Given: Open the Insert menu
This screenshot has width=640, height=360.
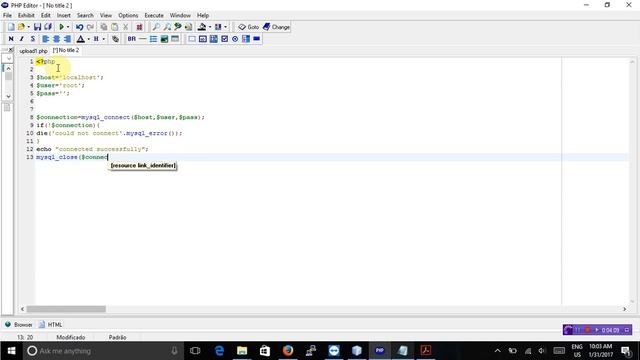Looking at the screenshot, I should coord(63,16).
